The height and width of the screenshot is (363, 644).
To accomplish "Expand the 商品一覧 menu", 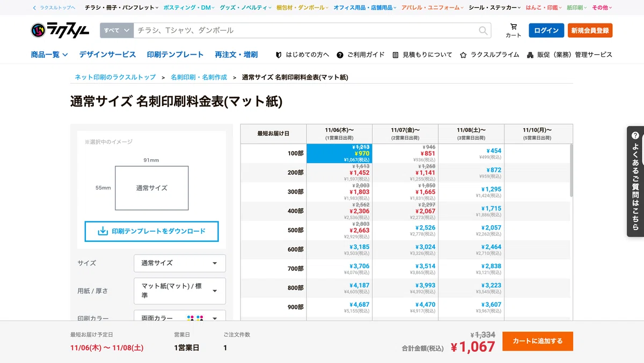I will pos(49,55).
